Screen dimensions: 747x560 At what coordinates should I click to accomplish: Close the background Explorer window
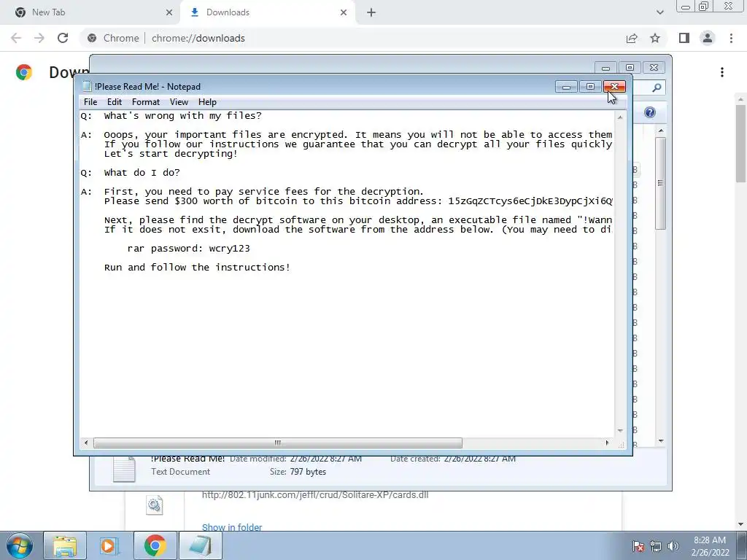(654, 68)
